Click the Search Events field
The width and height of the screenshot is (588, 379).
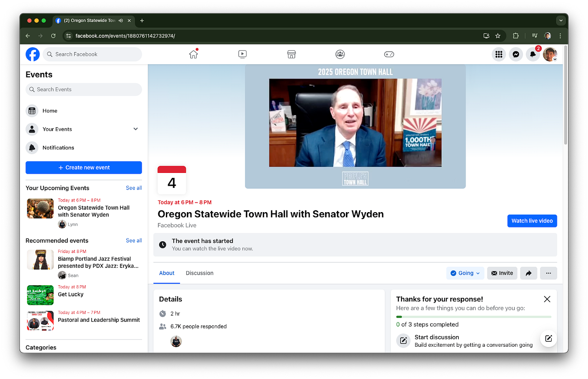coord(84,90)
